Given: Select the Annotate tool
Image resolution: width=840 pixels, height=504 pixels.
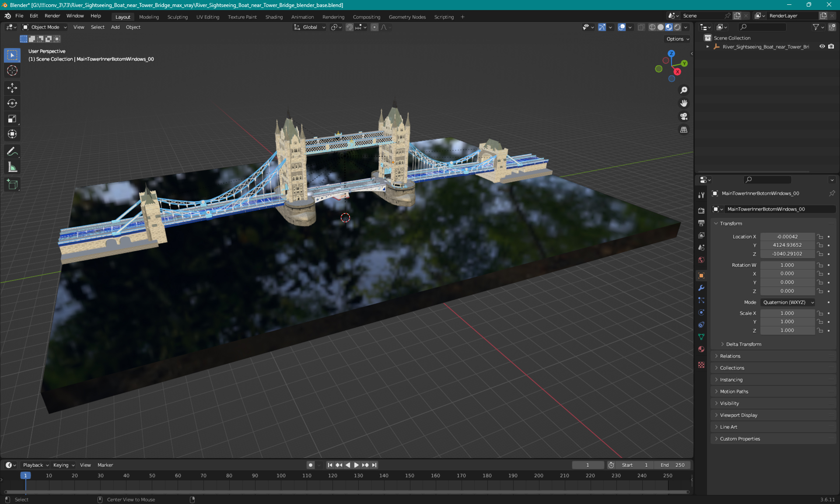Looking at the screenshot, I should click(x=12, y=152).
